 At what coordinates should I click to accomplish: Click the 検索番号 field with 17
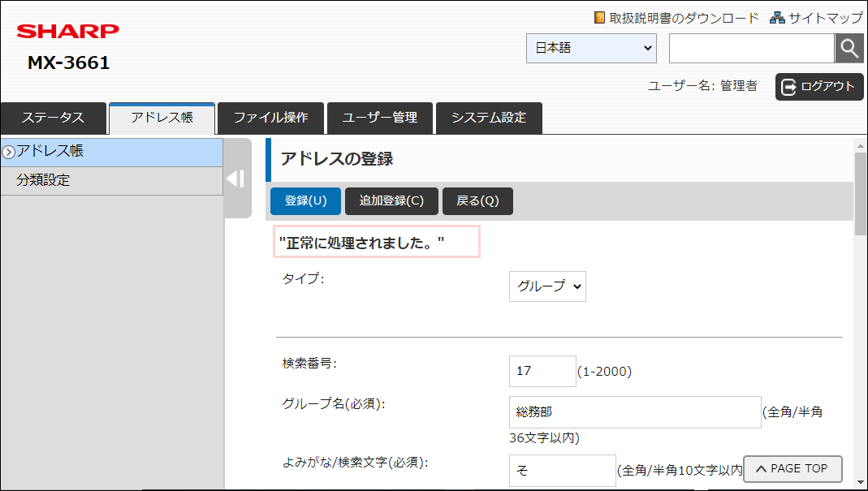click(542, 372)
